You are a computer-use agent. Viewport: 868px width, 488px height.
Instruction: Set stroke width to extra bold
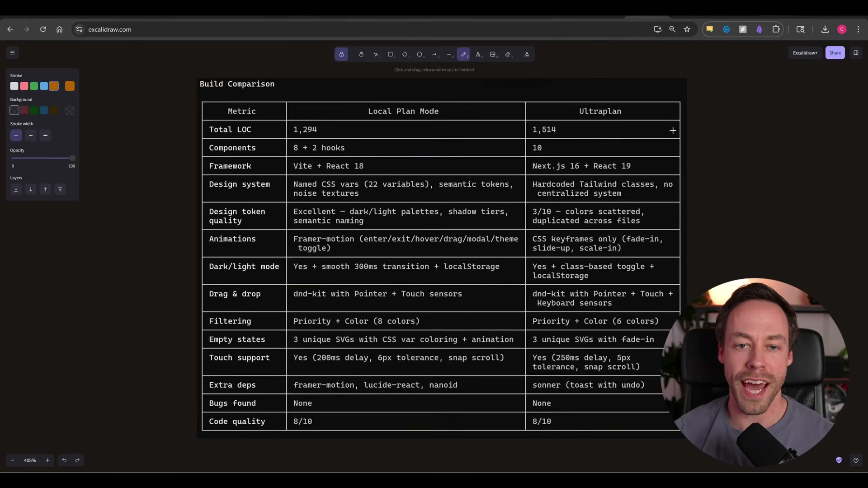point(45,135)
